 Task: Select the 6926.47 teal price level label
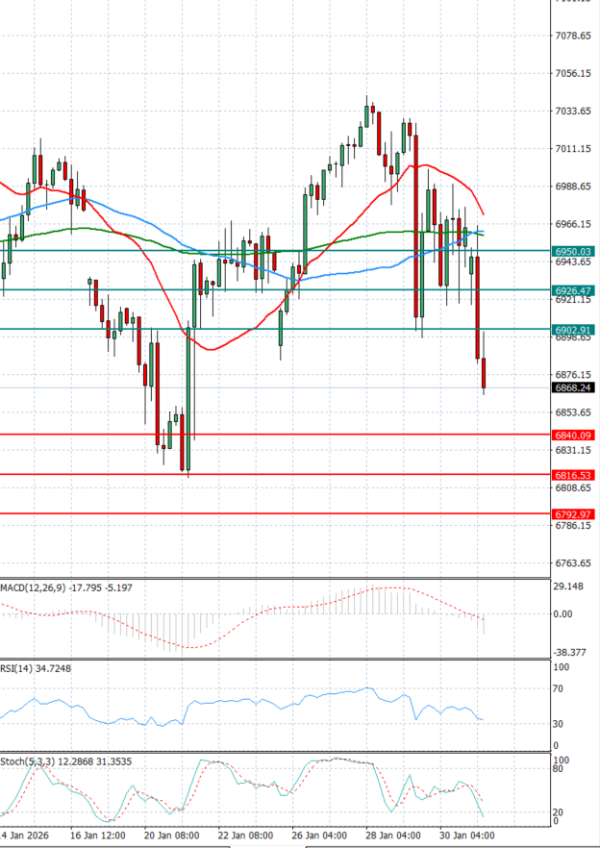(573, 290)
